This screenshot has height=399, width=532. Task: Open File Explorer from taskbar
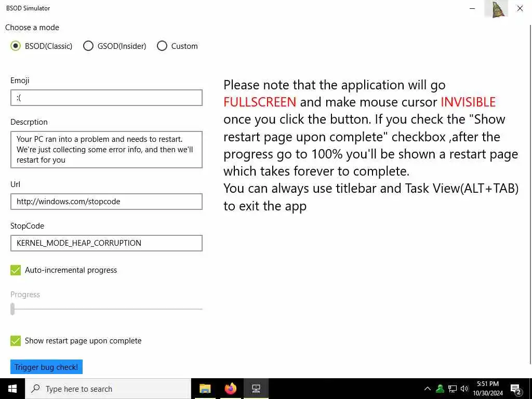pyautogui.click(x=205, y=389)
